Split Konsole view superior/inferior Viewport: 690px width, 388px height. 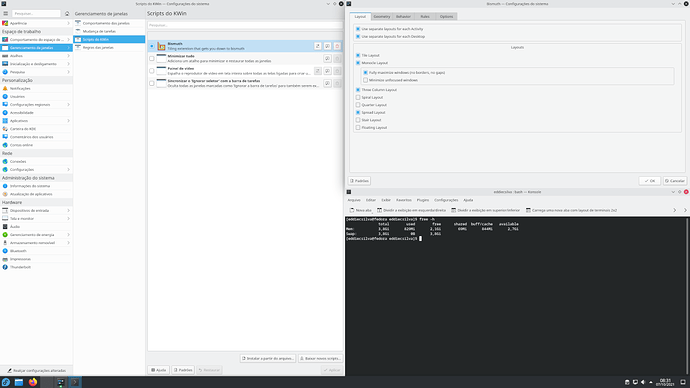point(486,210)
